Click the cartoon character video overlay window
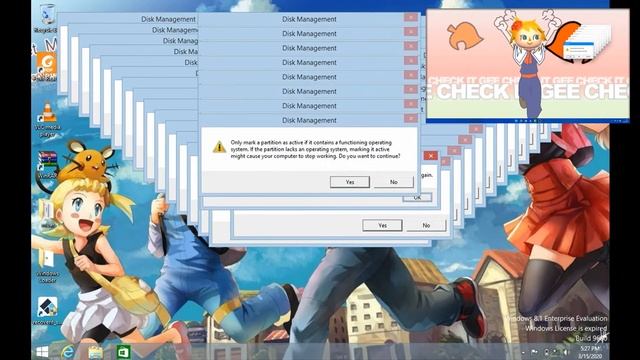The image size is (640, 360). [528, 65]
